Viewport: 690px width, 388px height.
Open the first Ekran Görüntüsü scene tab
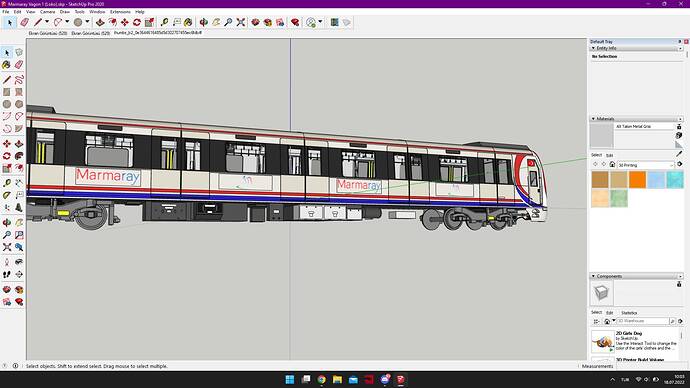48,33
